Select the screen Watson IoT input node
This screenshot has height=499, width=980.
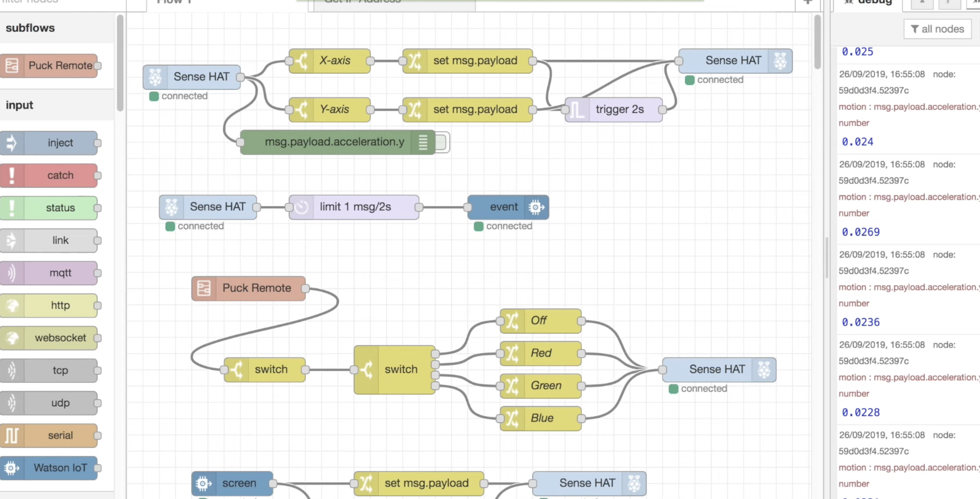coord(232,484)
